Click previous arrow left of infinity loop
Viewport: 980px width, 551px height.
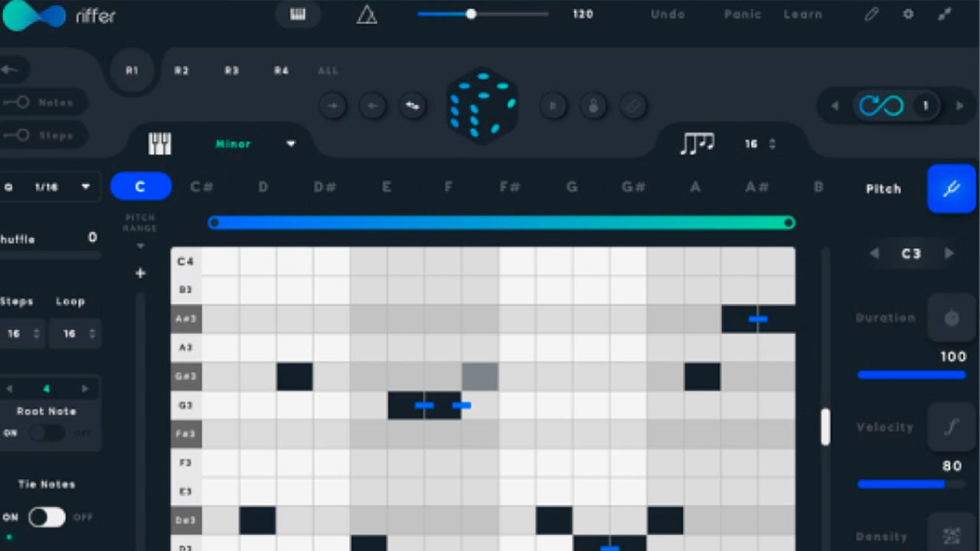pyautogui.click(x=835, y=106)
